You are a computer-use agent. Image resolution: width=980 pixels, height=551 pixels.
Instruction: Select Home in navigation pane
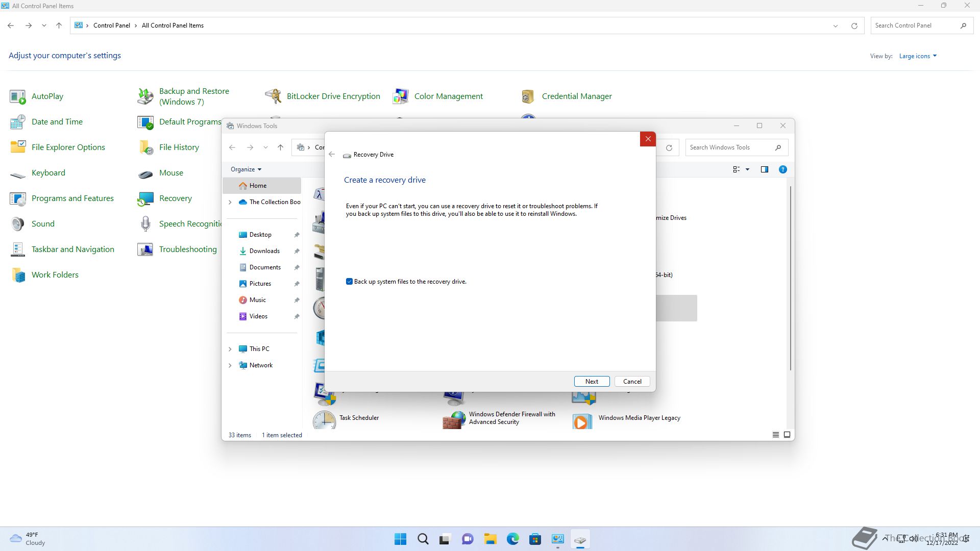coord(262,186)
